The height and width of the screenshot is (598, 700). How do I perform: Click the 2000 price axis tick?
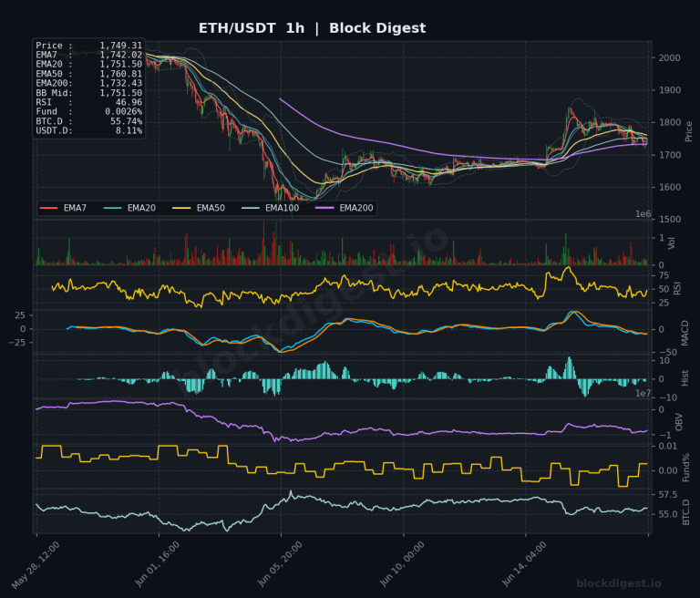click(670, 58)
